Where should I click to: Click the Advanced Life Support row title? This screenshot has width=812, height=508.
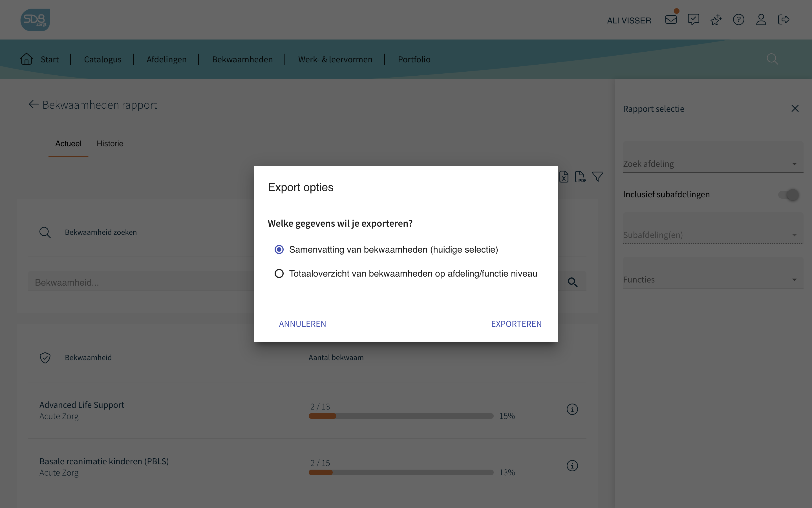(x=82, y=404)
